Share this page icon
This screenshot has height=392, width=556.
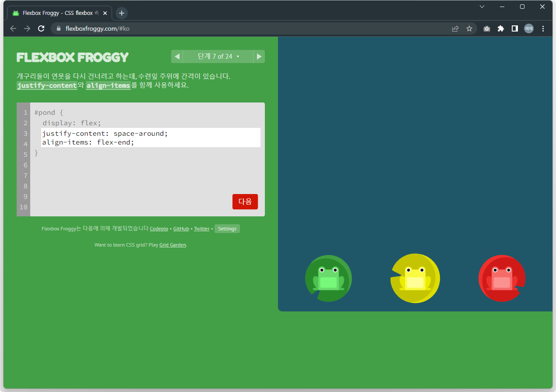(455, 28)
